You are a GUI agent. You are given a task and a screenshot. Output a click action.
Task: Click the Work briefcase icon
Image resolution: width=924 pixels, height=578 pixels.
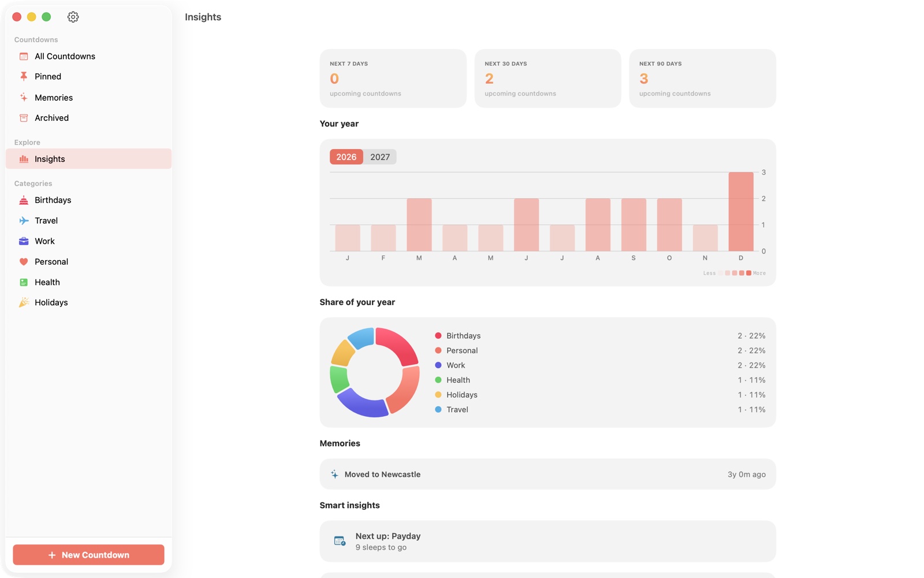point(24,241)
